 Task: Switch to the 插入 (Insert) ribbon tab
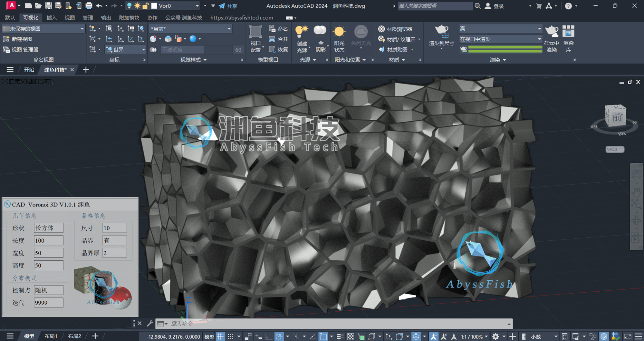pos(51,18)
